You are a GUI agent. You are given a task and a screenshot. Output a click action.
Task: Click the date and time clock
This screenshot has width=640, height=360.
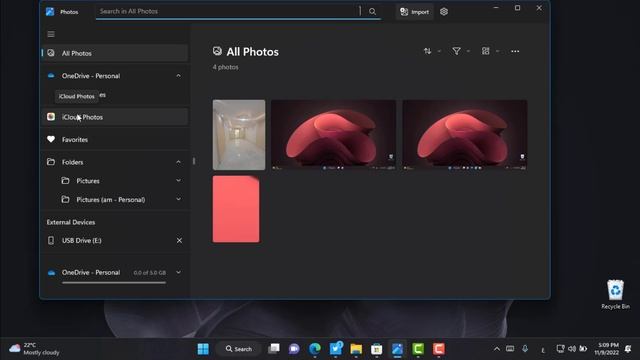point(606,349)
